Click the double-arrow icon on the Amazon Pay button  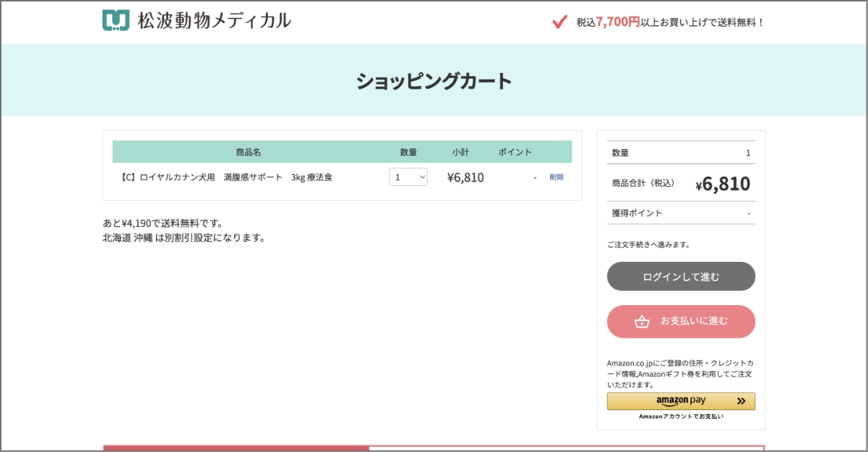(741, 401)
